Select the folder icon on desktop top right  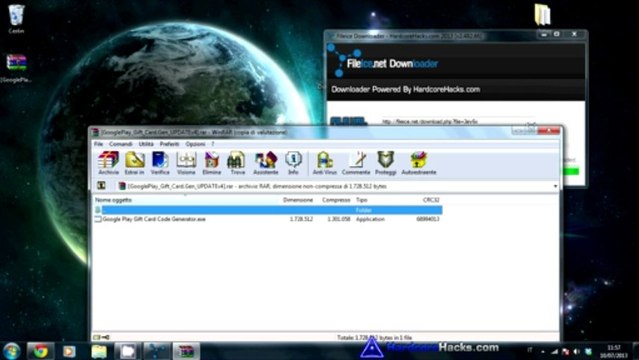pyautogui.click(x=542, y=15)
